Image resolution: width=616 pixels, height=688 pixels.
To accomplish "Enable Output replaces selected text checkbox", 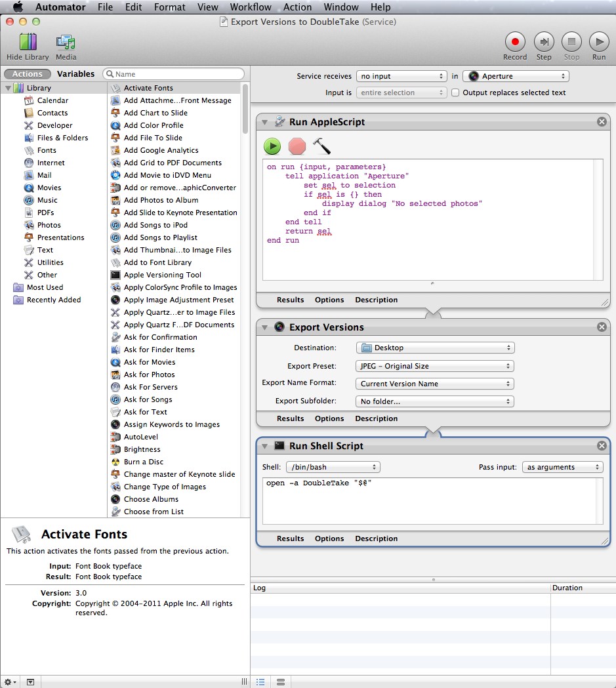I will tap(455, 92).
